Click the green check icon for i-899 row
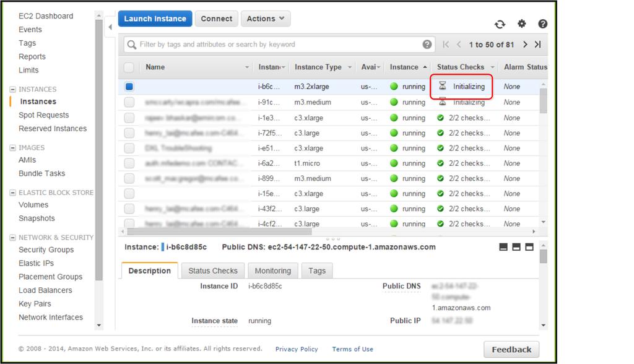The height and width of the screenshot is (364, 634). click(441, 178)
